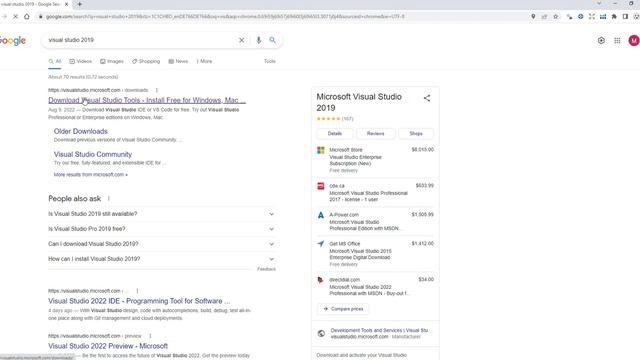Open search Tools options
Screen dimensions: 640x360
coord(269,61)
